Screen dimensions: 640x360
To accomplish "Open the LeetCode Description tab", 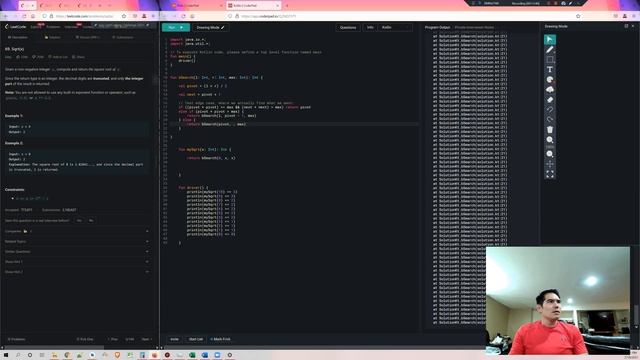I will point(18,37).
